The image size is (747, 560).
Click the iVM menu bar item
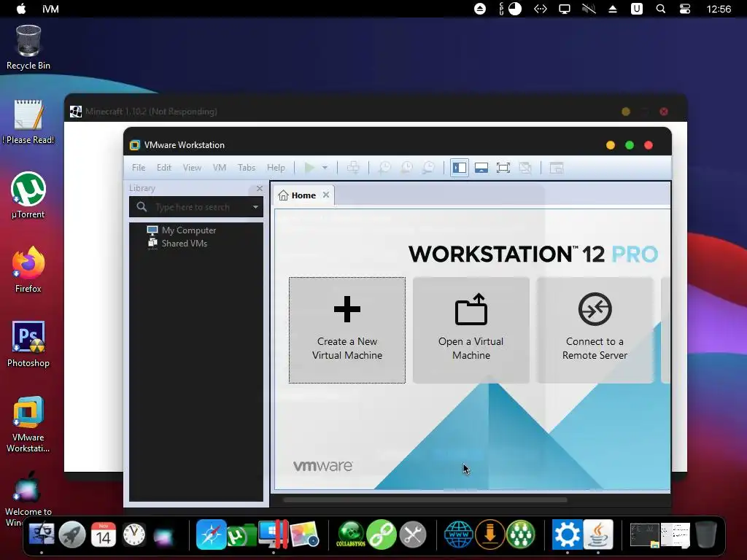[50, 9]
